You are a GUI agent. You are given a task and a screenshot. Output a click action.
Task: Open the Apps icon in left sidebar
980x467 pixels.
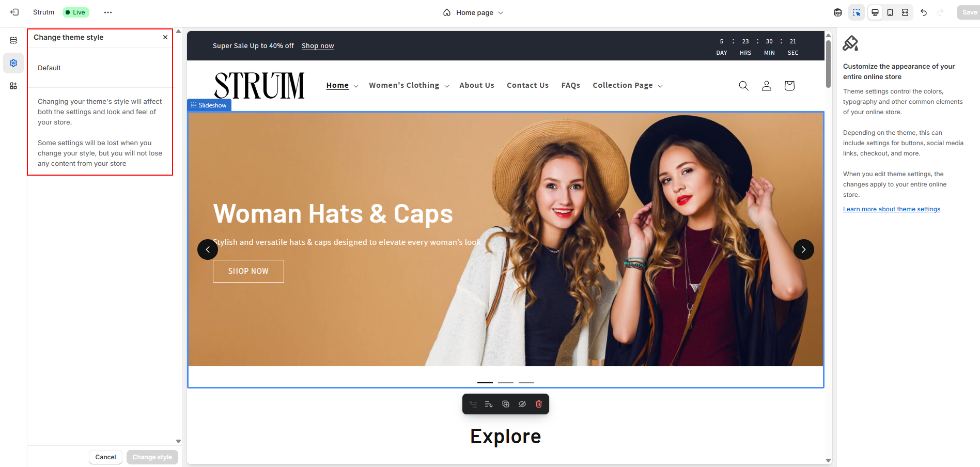(x=13, y=86)
